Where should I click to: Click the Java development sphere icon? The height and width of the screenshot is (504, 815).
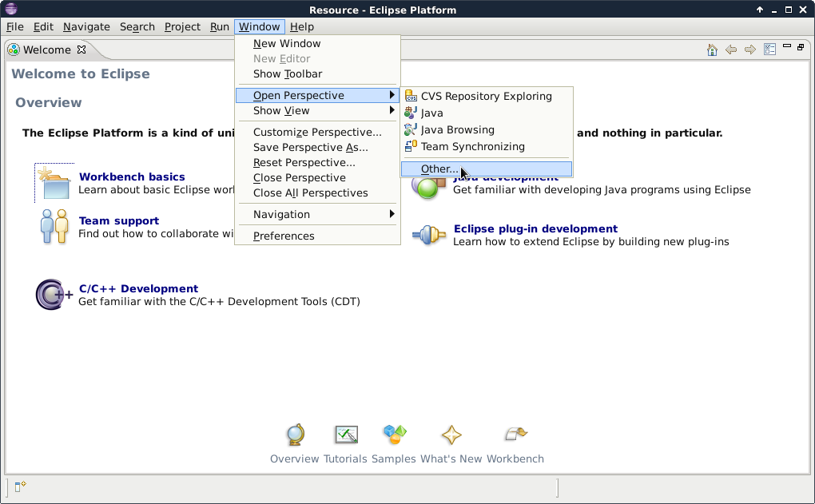(x=428, y=188)
